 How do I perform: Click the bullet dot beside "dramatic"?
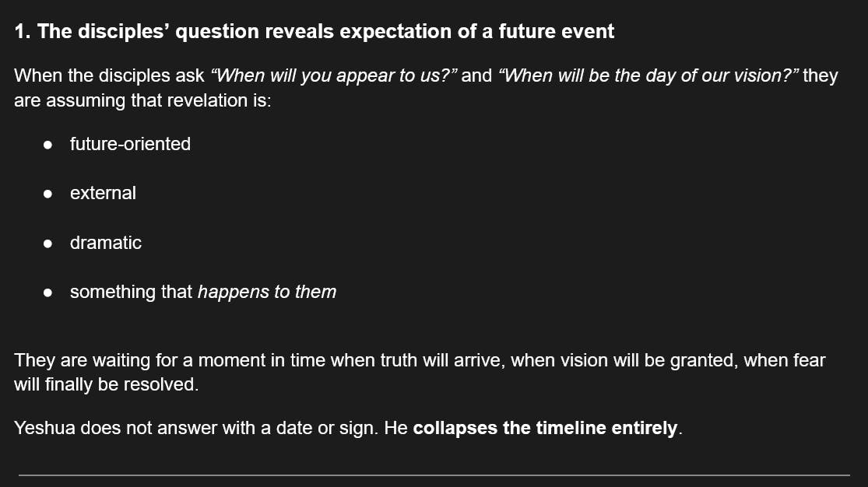pos(48,243)
